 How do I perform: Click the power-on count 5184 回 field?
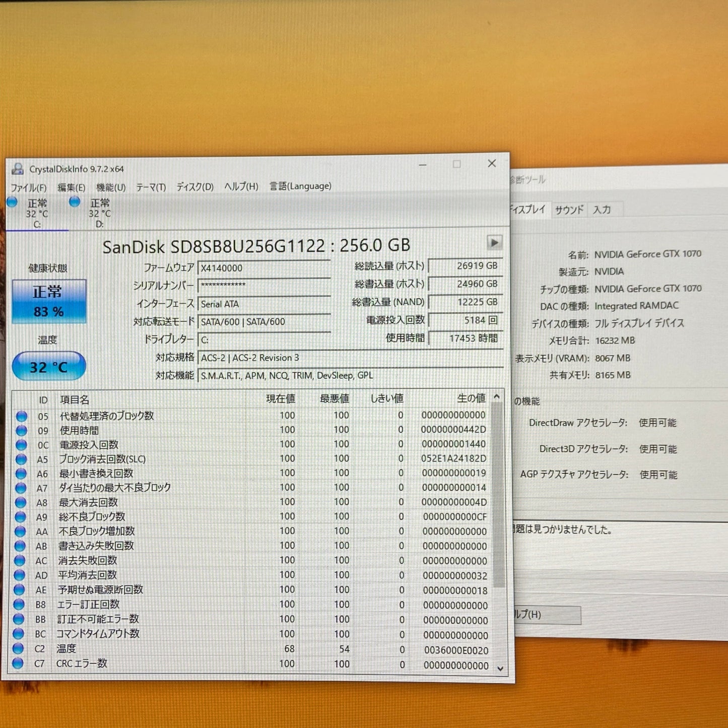(x=465, y=320)
